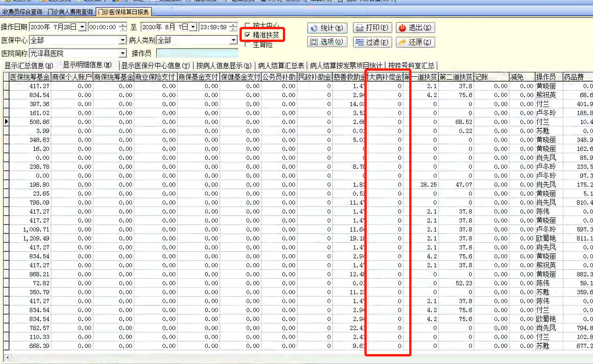593x364 pixels.
Task: Click the 23:59:59 end time spinner
Action: point(233,27)
